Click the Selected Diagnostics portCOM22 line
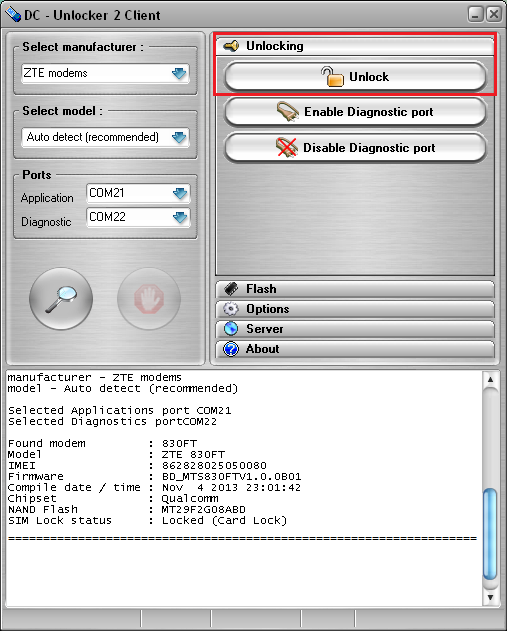Viewport: 507px width, 631px height. click(112, 421)
